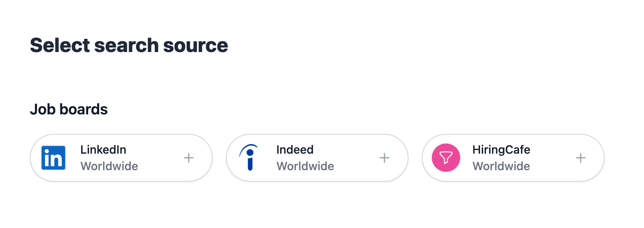644x228 pixels.
Task: Click 'Worldwide' under LinkedIn
Action: pyautogui.click(x=109, y=166)
